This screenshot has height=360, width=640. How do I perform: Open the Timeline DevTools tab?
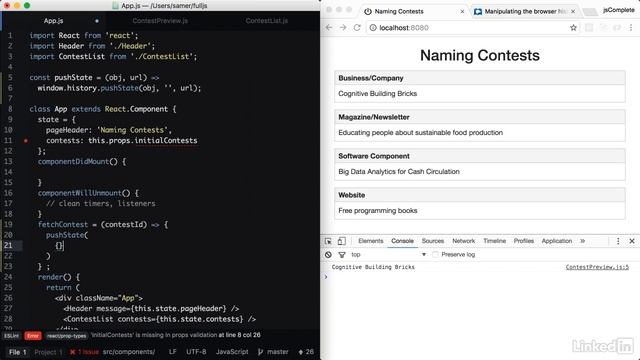tap(494, 241)
